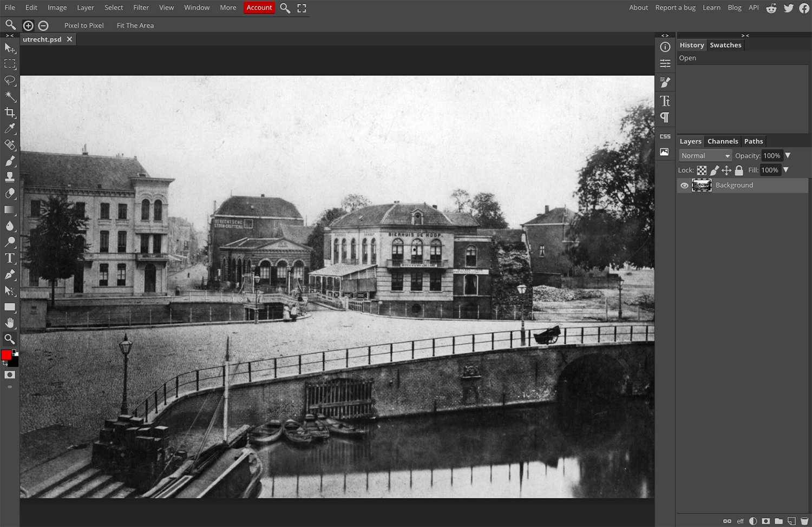
Task: Select the Crop tool
Action: click(10, 113)
